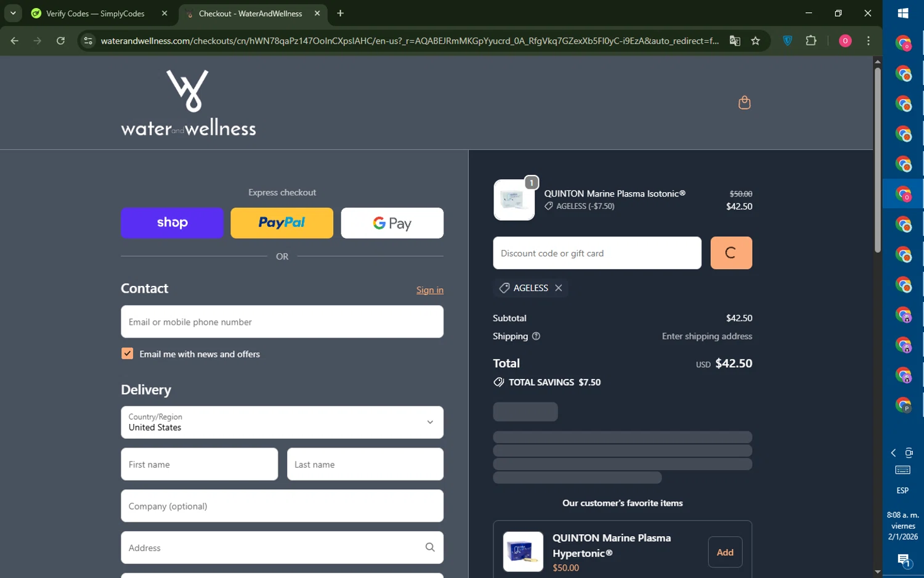Click the QUINTON Marine Plasma Isotonic thumbnail
Viewport: 924px width, 578px height.
coord(514,200)
